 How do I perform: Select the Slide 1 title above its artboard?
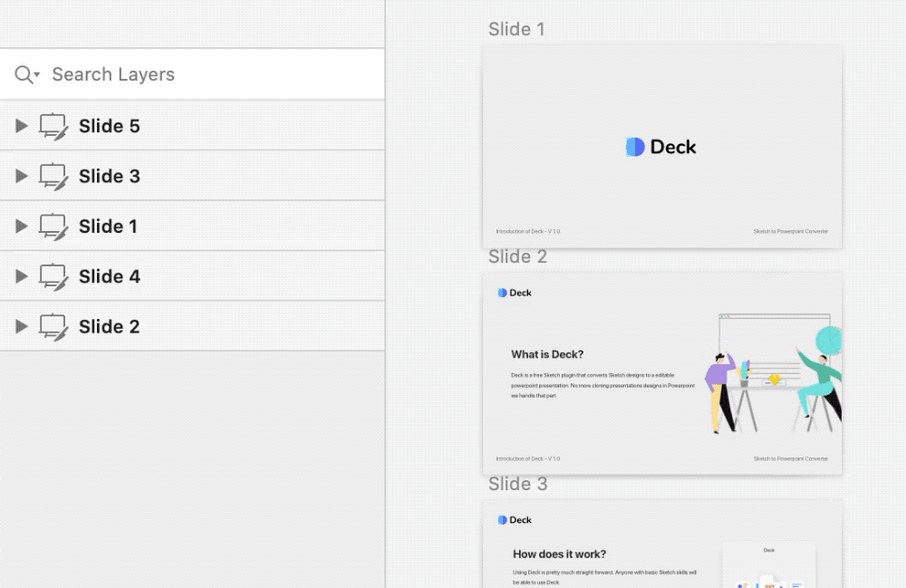pyautogui.click(x=516, y=29)
